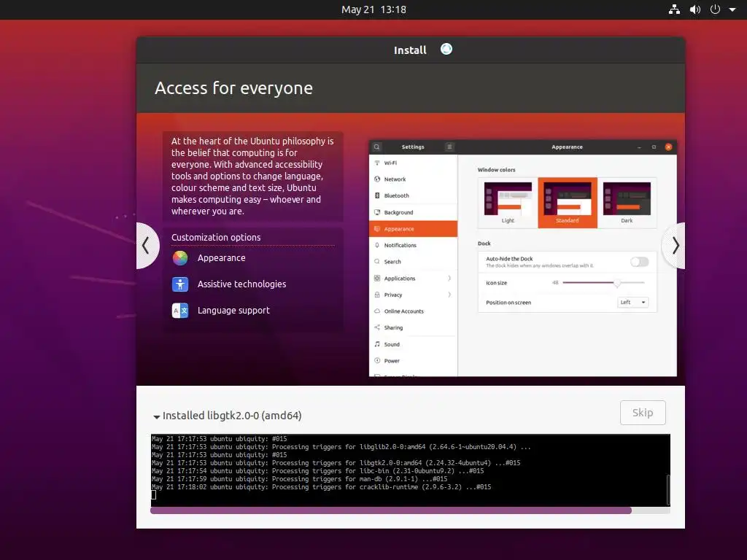Click the Window colors section label
Viewport: 747px width, 560px height.
(x=496, y=169)
